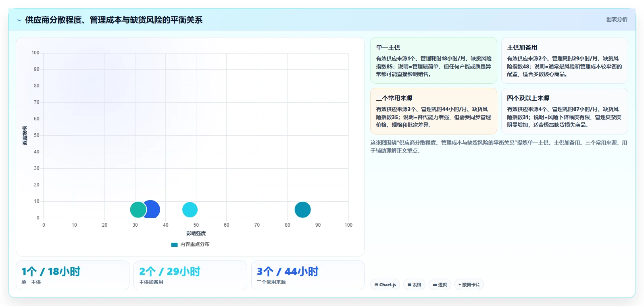Click the 影响强度 x-axis title
Image resolution: width=644 pixels, height=306 pixels.
click(x=196, y=234)
